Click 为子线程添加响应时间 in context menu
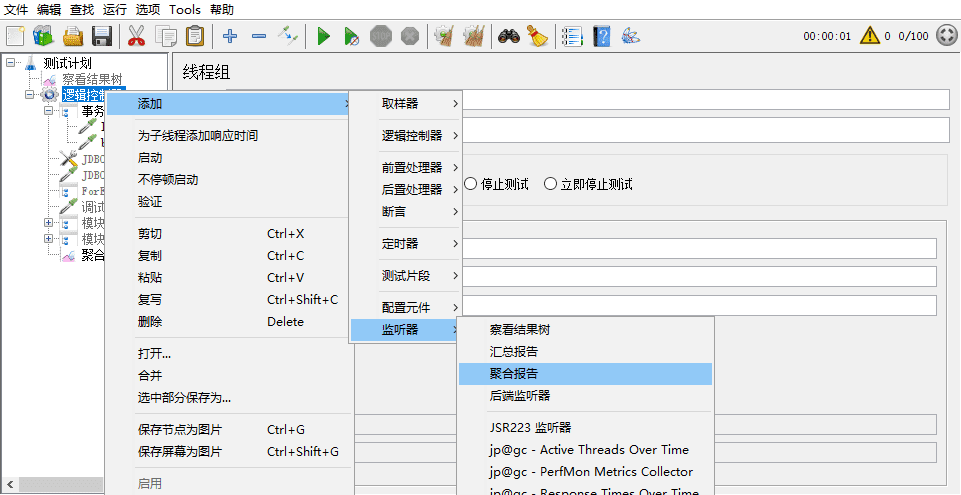The width and height of the screenshot is (961, 495). click(230, 136)
